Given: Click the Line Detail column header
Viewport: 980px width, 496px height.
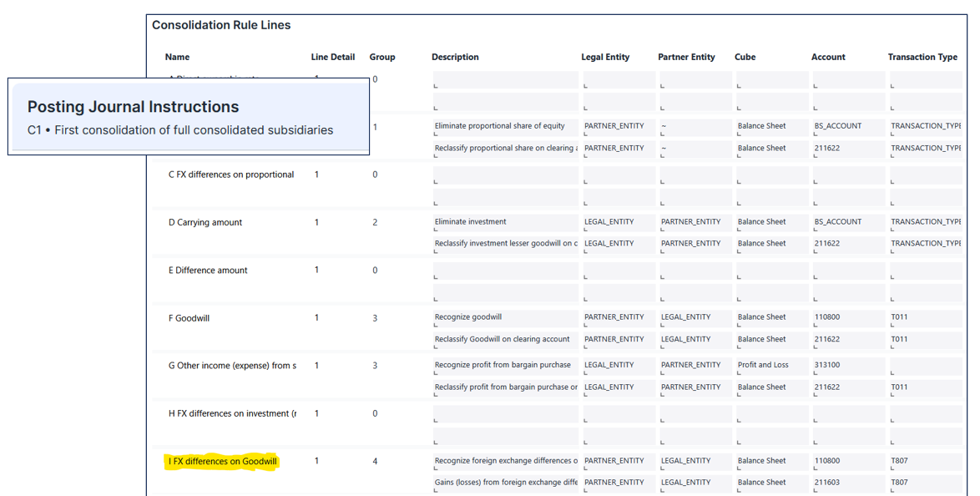Looking at the screenshot, I should 332,57.
